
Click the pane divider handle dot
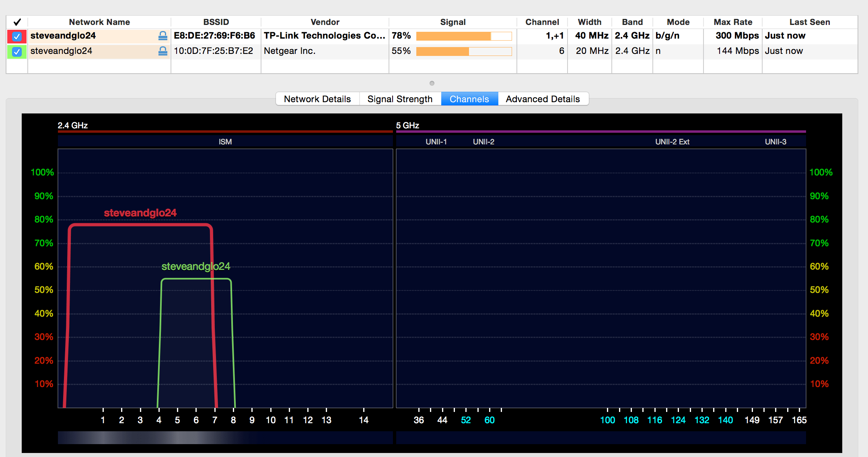(x=432, y=83)
